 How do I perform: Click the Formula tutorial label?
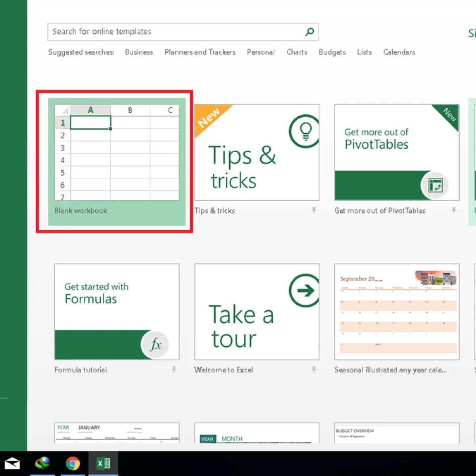click(81, 370)
